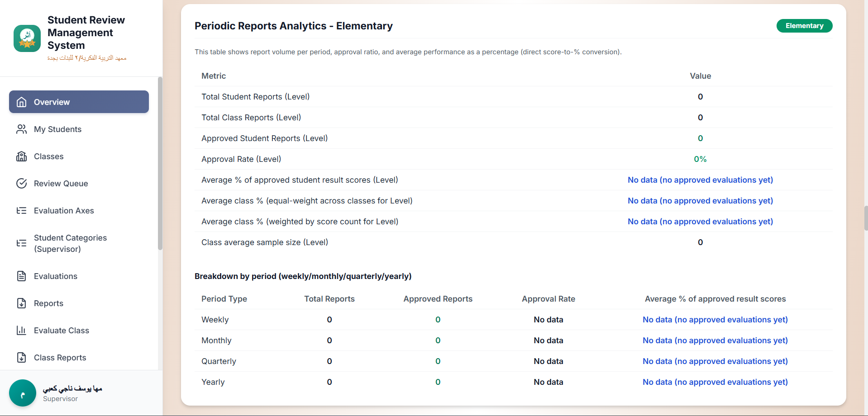Select the My Students people icon

pos(21,129)
